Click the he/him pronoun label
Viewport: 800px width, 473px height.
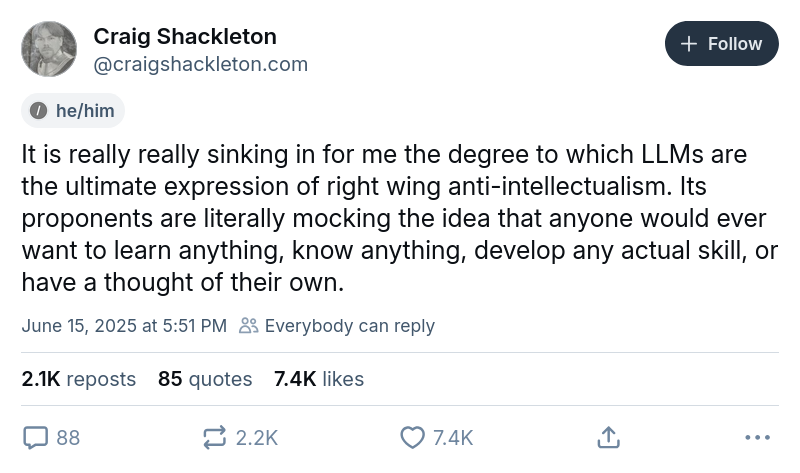point(85,111)
